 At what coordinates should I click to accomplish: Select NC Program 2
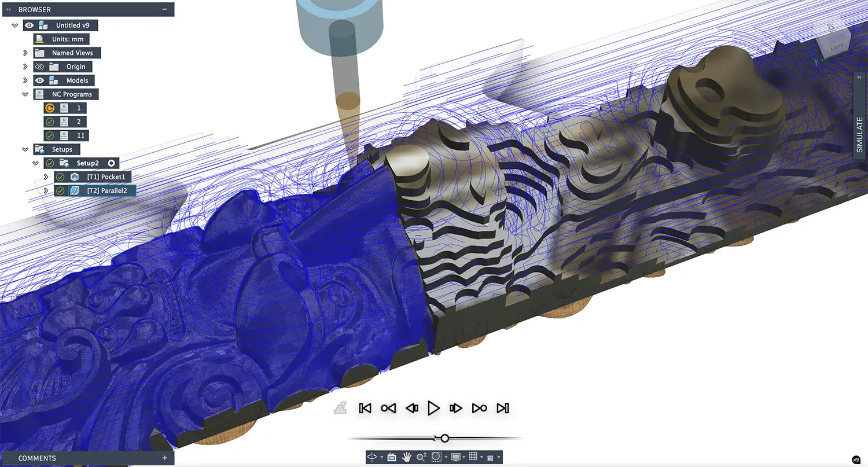[66, 122]
